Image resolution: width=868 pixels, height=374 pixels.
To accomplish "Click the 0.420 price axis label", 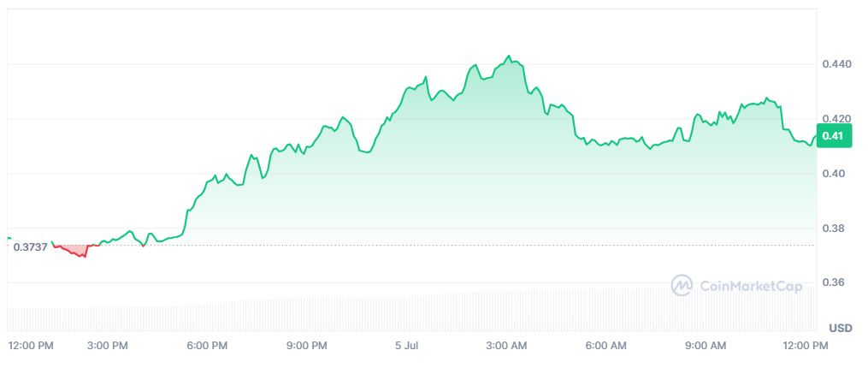I will click(x=836, y=119).
